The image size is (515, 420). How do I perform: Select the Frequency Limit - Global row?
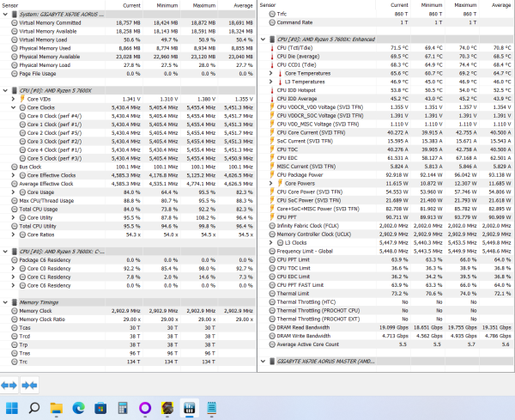click(386, 251)
